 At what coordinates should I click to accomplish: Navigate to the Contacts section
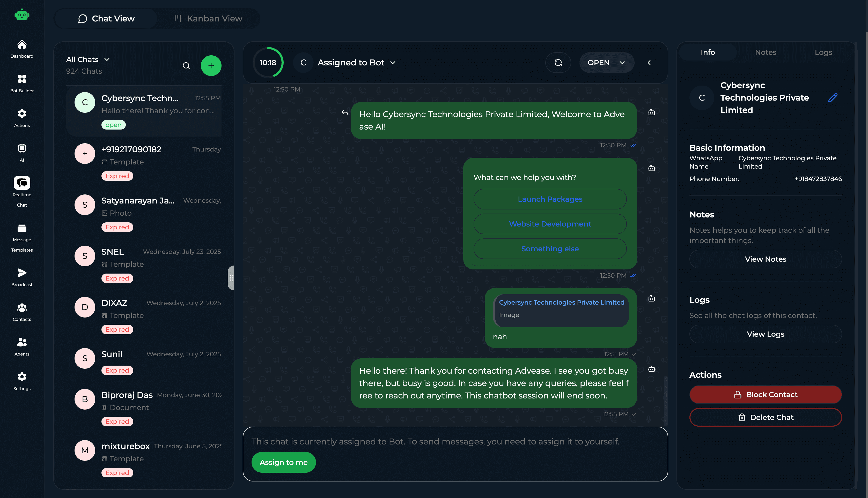tap(21, 311)
